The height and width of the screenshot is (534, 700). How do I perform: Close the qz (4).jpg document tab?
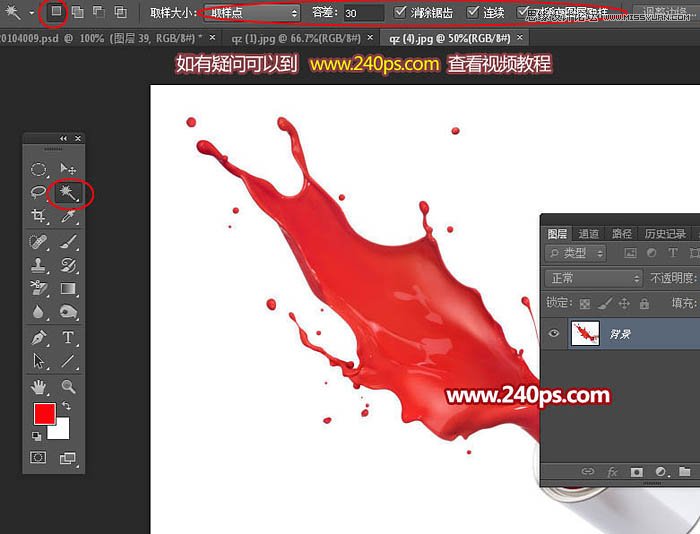pyautogui.click(x=520, y=38)
